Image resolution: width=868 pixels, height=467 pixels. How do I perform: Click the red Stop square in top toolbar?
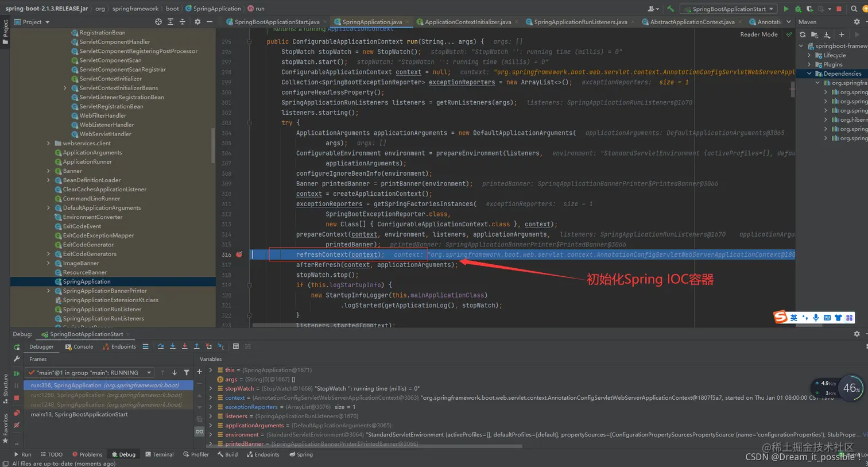[839, 9]
